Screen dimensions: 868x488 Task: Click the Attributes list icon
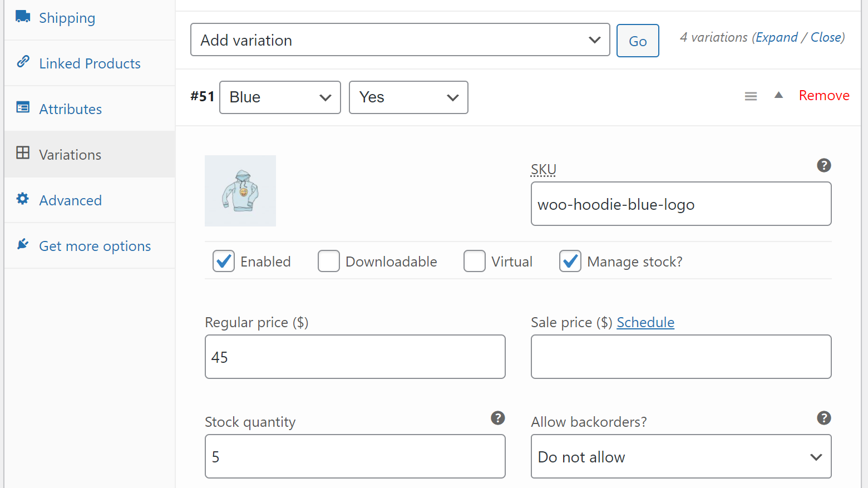pos(23,107)
